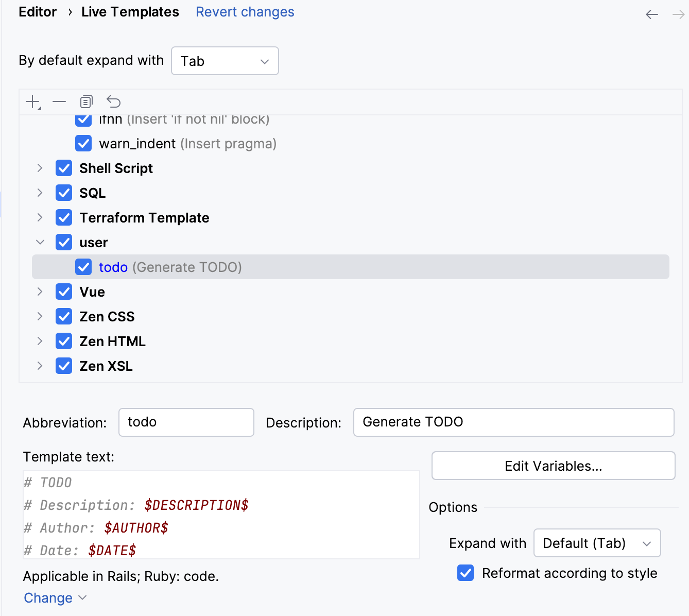Click the Editor breadcrumb

pos(38,12)
